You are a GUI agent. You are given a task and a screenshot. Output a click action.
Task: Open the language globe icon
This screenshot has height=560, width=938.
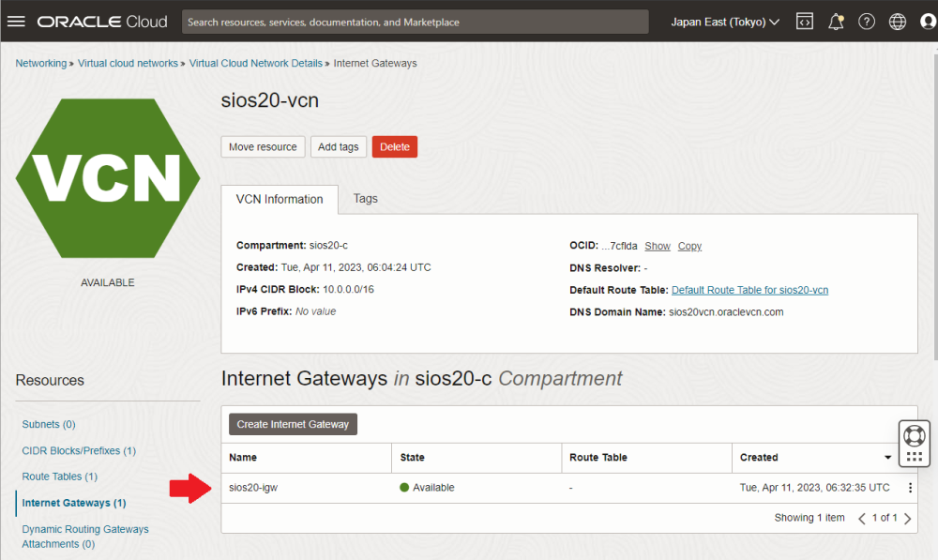pyautogui.click(x=898, y=22)
